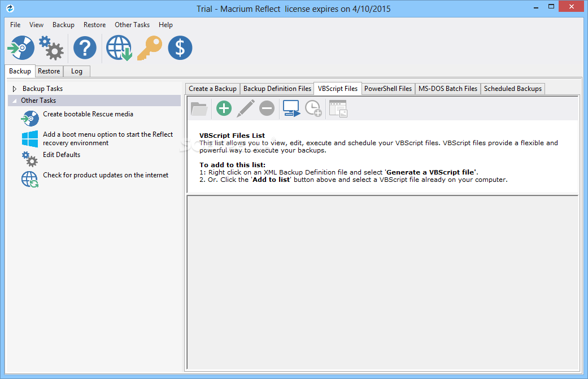Expand the Backup Tasks section arrow
Viewport: 588px width, 379px height.
point(15,89)
